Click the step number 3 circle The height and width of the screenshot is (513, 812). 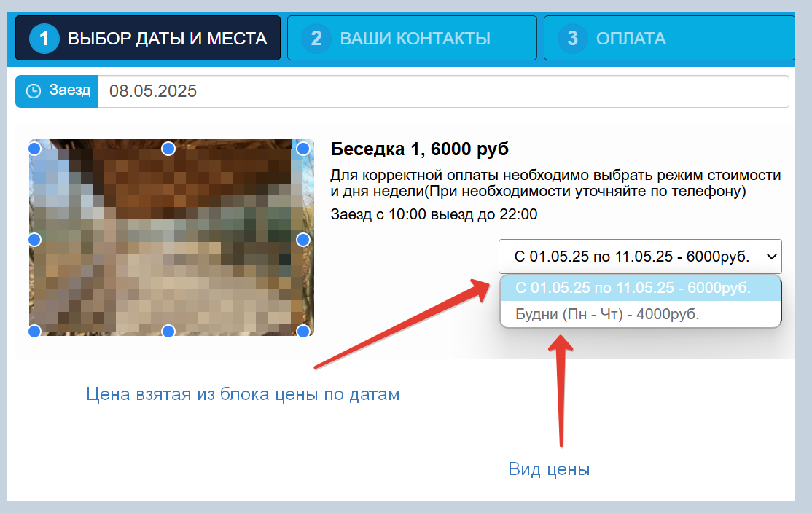[572, 39]
